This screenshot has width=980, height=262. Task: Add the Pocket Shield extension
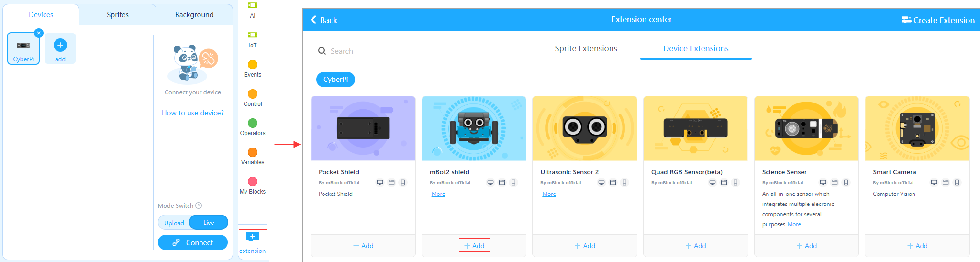363,246
